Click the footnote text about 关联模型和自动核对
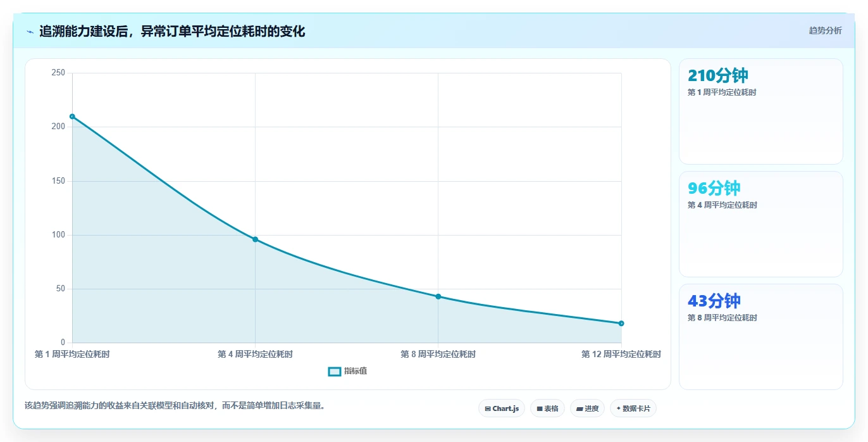 (x=175, y=406)
